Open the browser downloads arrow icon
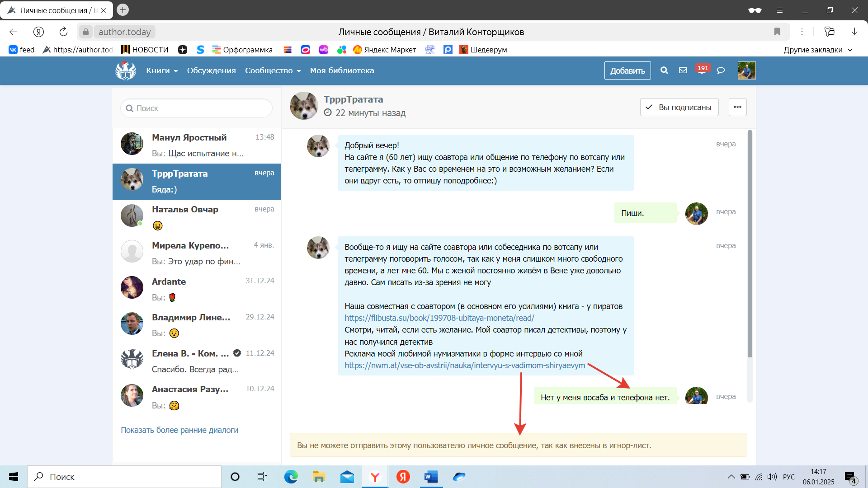 tap(854, 32)
